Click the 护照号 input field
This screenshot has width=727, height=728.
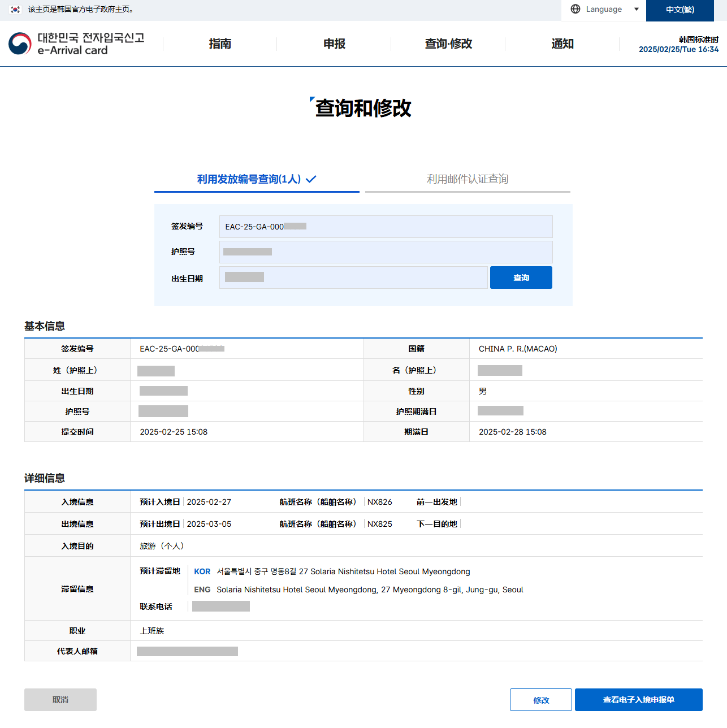click(386, 252)
